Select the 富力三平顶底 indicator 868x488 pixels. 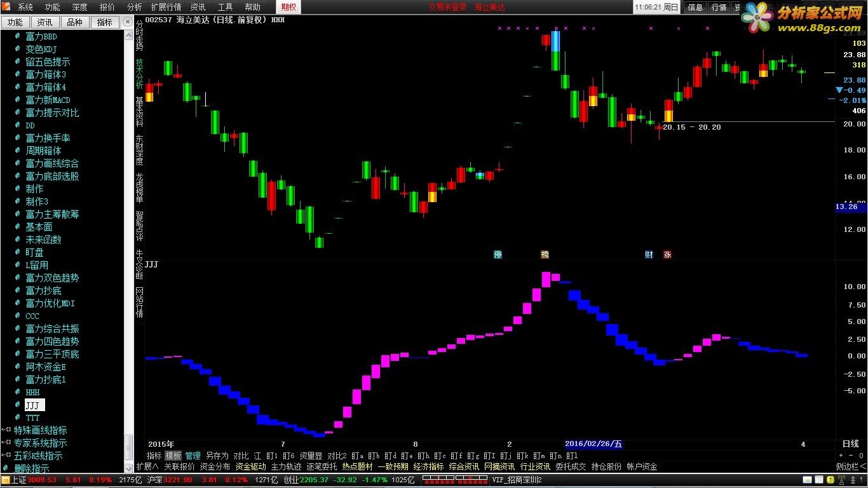click(x=52, y=354)
